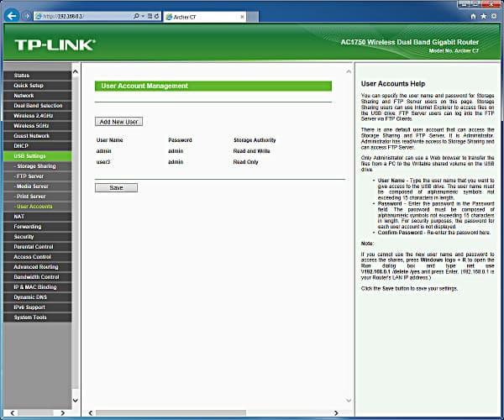Open the Parental Control menu item

pyautogui.click(x=38, y=247)
